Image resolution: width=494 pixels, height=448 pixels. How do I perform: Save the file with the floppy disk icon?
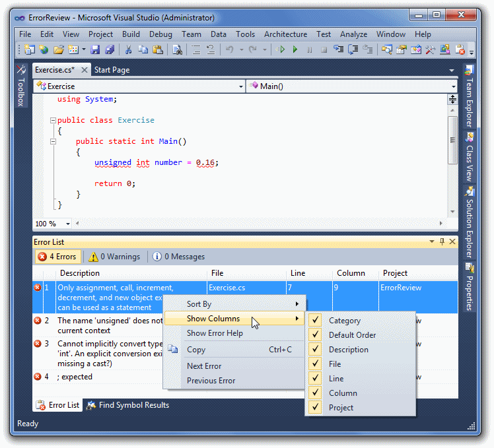[95, 49]
